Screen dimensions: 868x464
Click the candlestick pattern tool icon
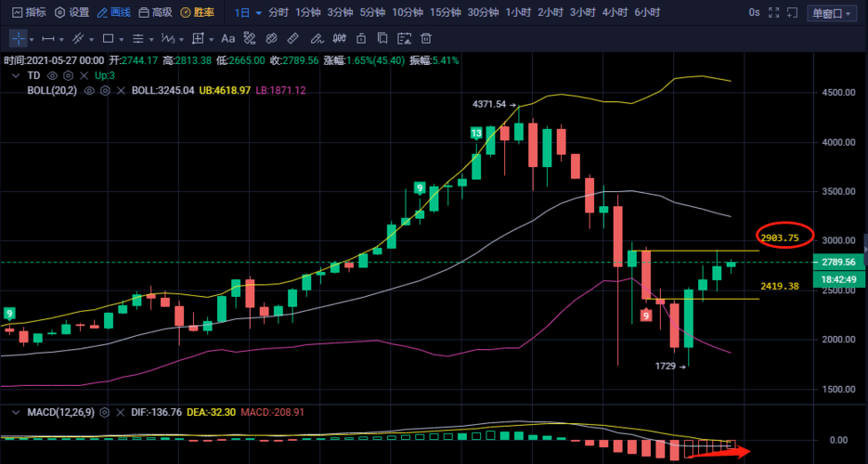tap(339, 39)
